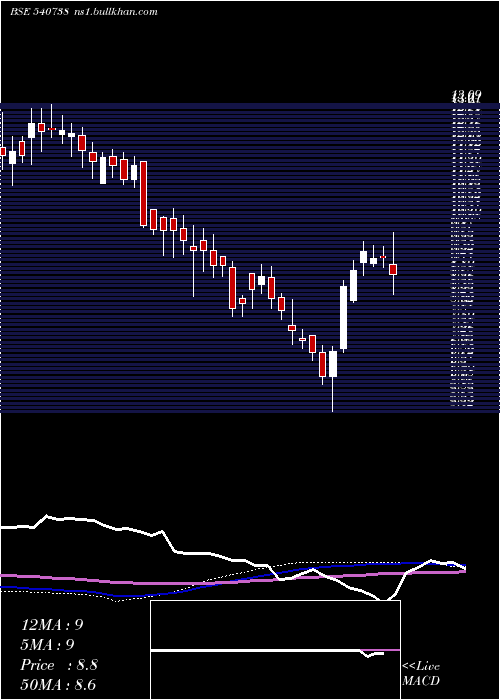Click the 'ns1.bullkhan.com' text
Image resolution: width=500 pixels, height=700 pixels.
click(115, 12)
